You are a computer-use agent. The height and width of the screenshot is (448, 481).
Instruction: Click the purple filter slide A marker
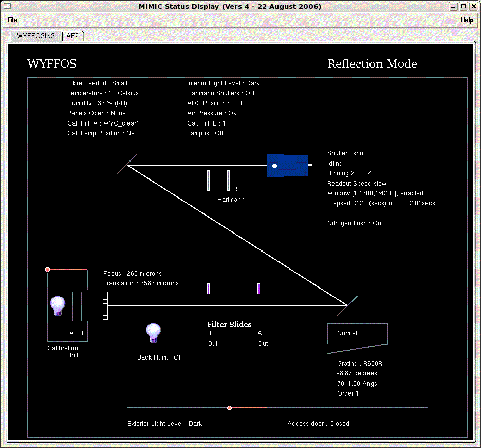258,289
